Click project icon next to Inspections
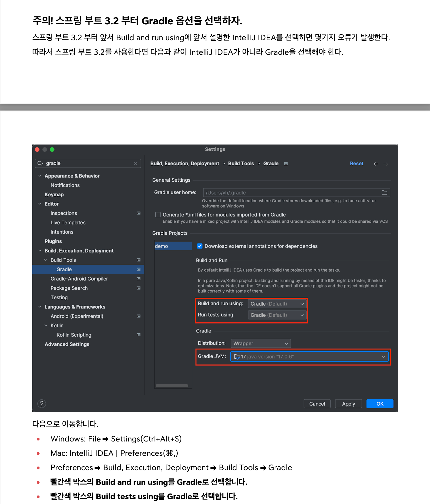Image resolution: width=430 pixels, height=504 pixels. pos(139,213)
